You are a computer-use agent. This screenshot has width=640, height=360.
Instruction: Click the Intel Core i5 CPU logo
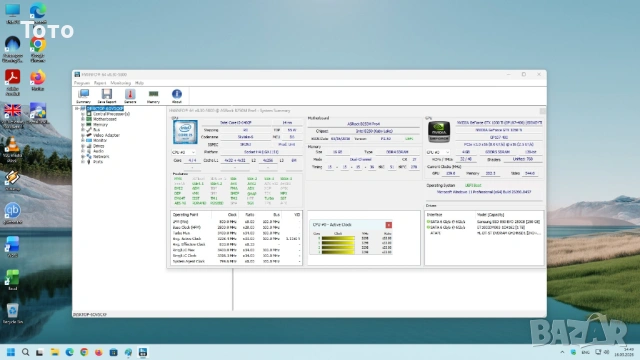tap(185, 132)
